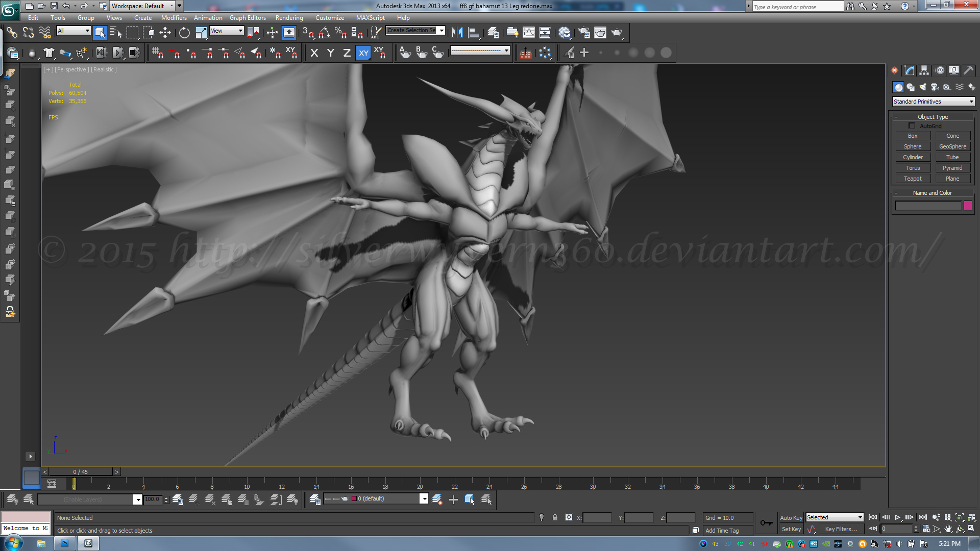Screen dimensions: 980x551
Task: Open the Curve Editor icon
Action: click(529, 33)
